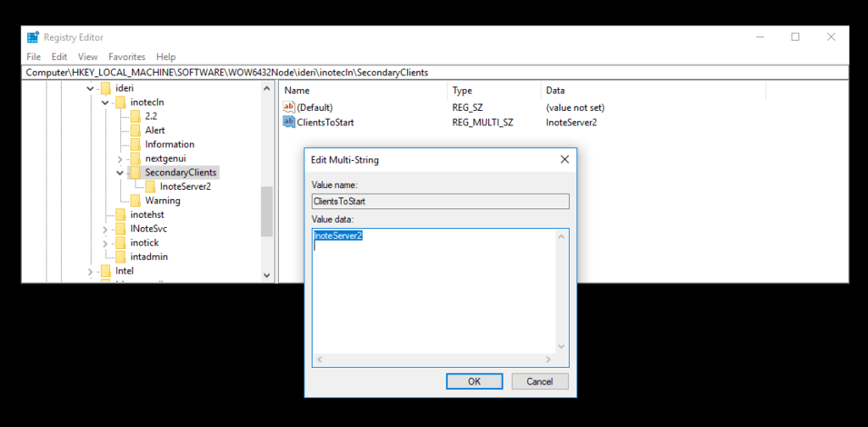
Task: Sort values by the Type column header
Action: click(x=494, y=91)
